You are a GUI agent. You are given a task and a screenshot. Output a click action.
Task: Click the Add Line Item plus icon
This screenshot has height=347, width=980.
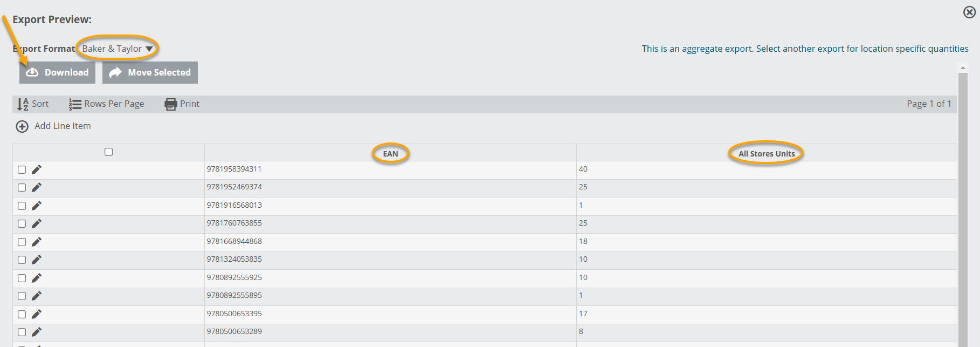pyautogui.click(x=22, y=126)
